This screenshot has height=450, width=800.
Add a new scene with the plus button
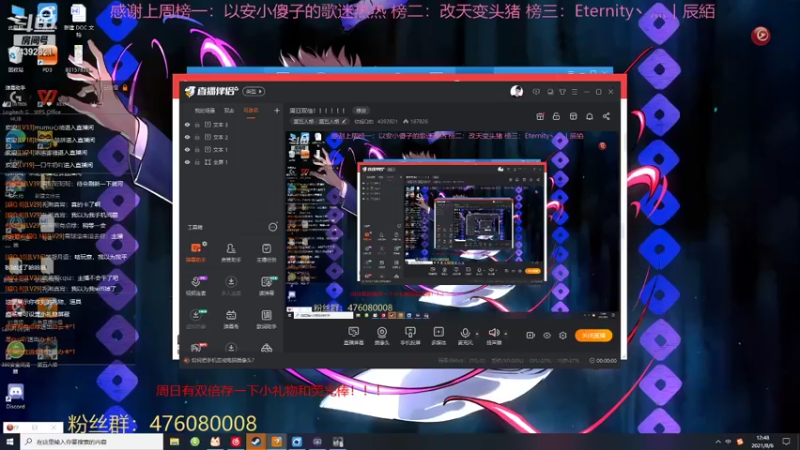[277, 110]
